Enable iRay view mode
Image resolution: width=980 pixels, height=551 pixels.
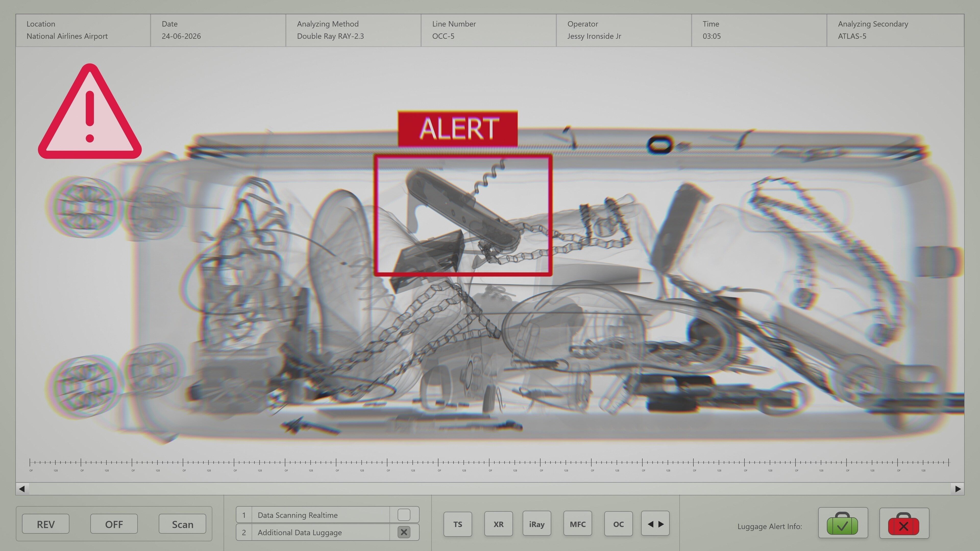tap(536, 524)
